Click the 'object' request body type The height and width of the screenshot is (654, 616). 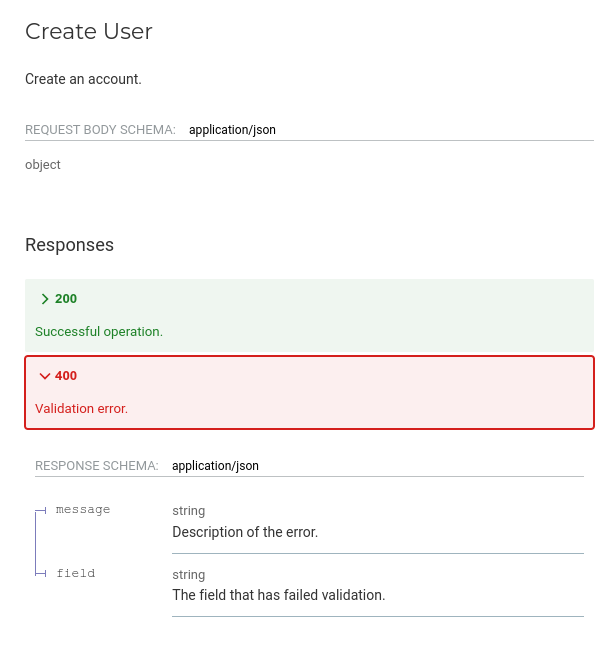(x=43, y=165)
